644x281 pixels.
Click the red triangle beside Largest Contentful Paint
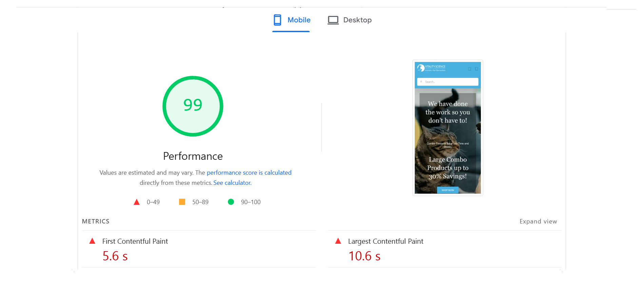coord(338,241)
